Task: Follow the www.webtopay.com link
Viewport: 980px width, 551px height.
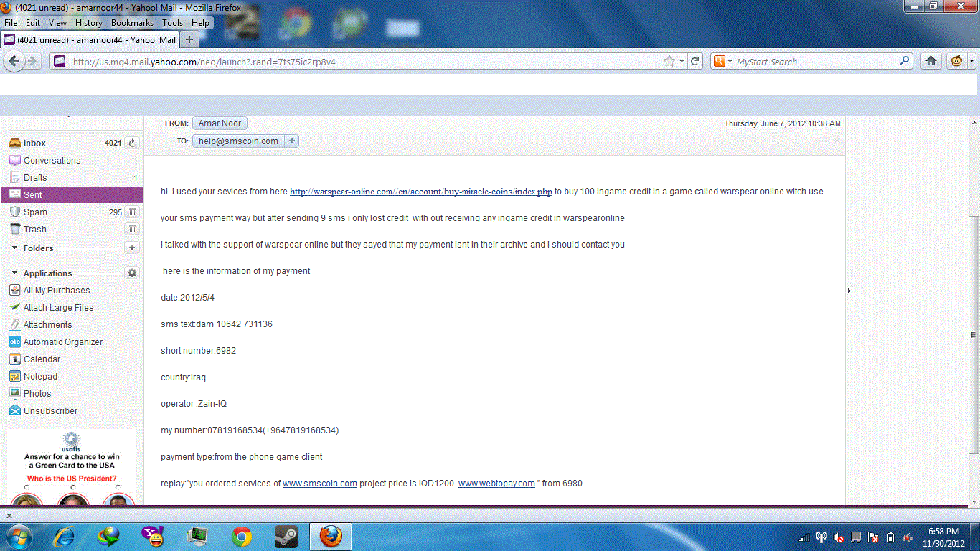Action: 496,484
